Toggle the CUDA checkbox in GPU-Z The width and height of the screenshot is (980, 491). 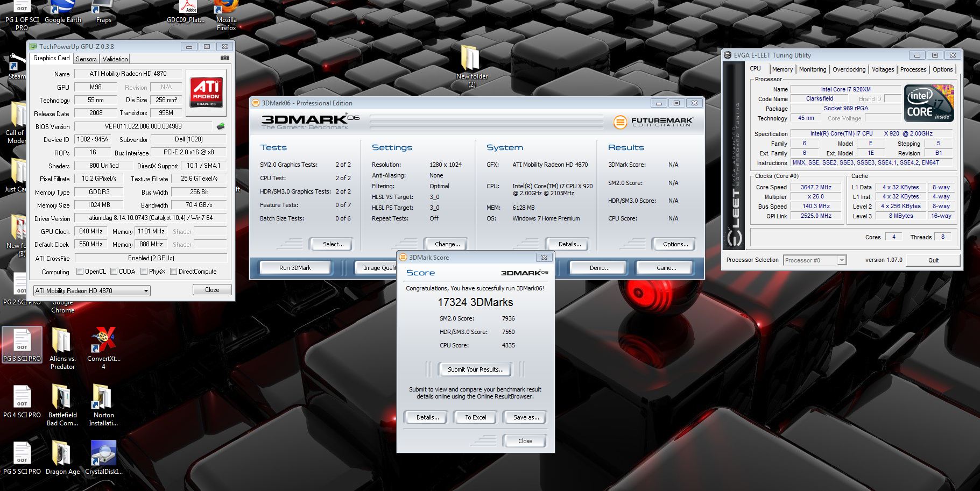click(x=114, y=272)
